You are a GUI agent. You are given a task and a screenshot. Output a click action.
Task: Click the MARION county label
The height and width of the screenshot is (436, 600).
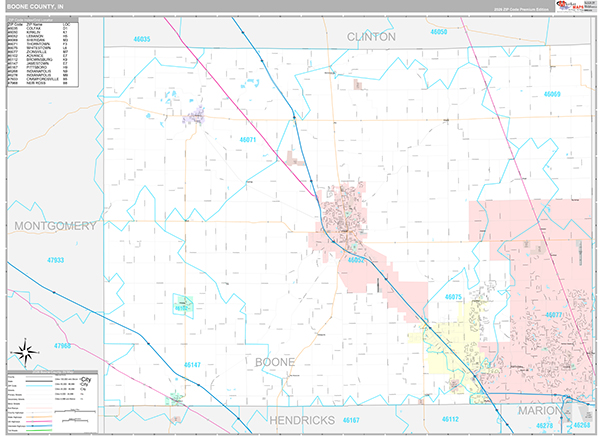[540, 411]
